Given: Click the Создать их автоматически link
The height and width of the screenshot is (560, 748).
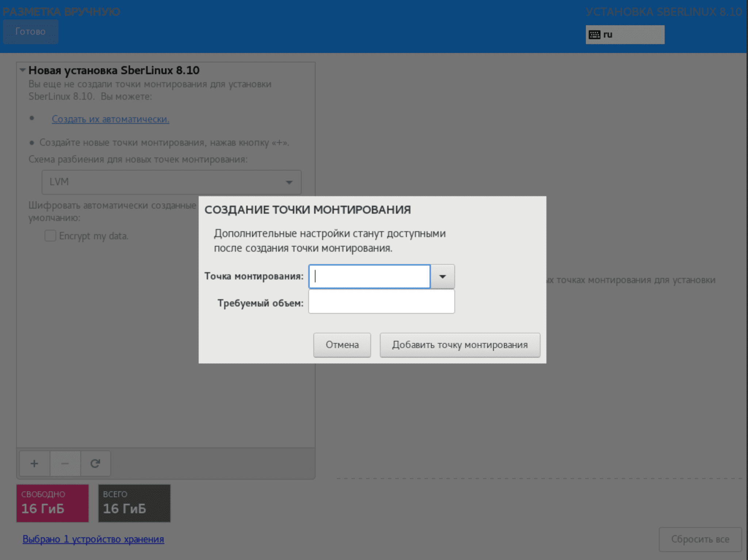Looking at the screenshot, I should pos(110,119).
